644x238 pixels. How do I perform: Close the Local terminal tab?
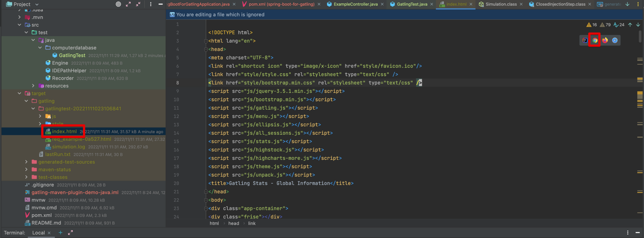(49, 233)
